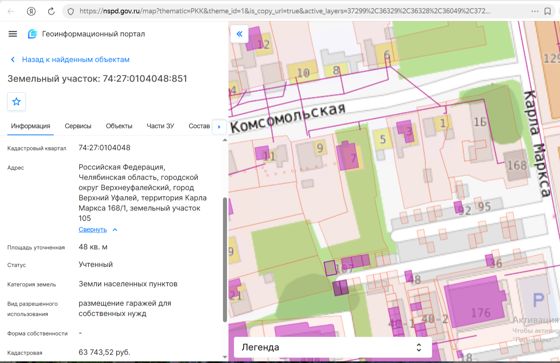The height and width of the screenshot is (363, 560).
Task: Click the 48 кв. м area value
Action: pos(93,247)
